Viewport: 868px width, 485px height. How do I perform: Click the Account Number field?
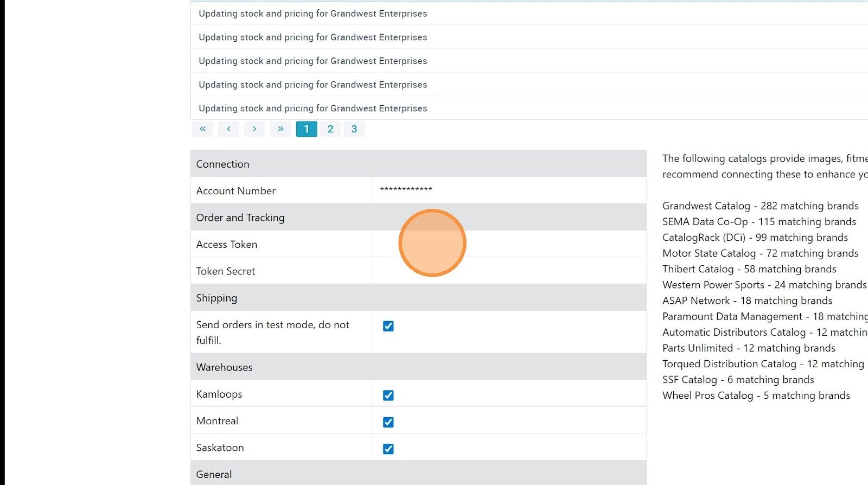(x=509, y=190)
